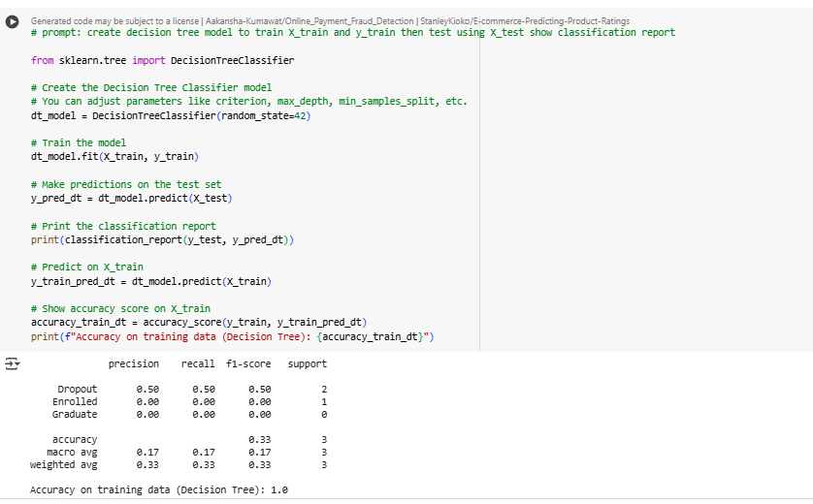Viewport: 813px width, 504px height.
Task: Click the 'Enrolled' row label
Action: click(x=75, y=402)
